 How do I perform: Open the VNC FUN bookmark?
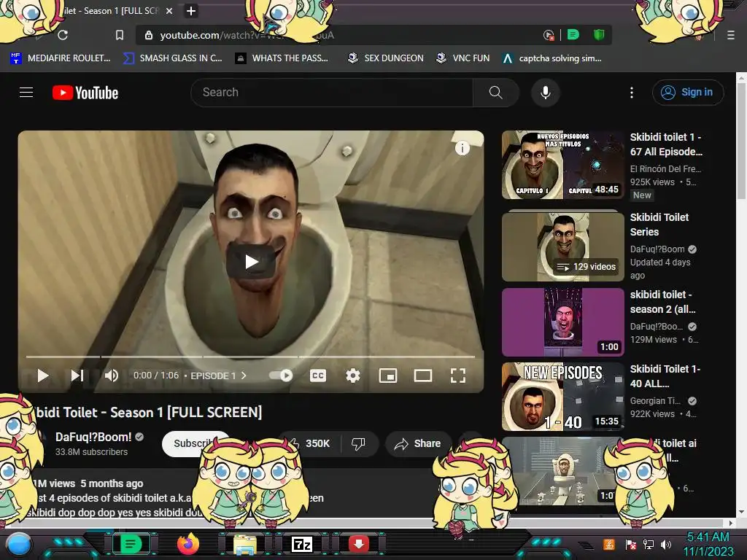pos(463,58)
